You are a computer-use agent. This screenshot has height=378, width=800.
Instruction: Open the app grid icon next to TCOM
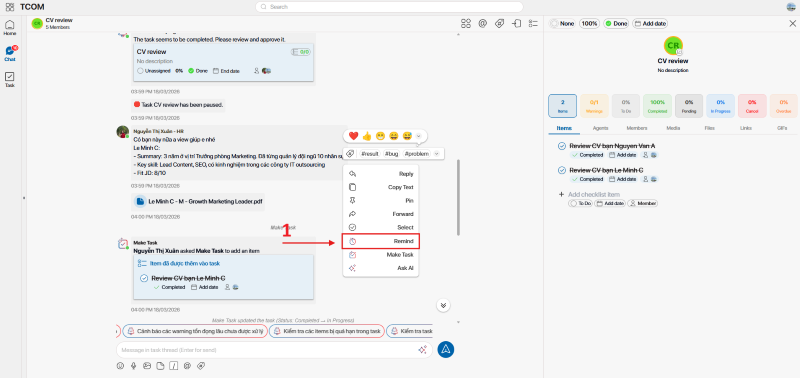(x=10, y=7)
